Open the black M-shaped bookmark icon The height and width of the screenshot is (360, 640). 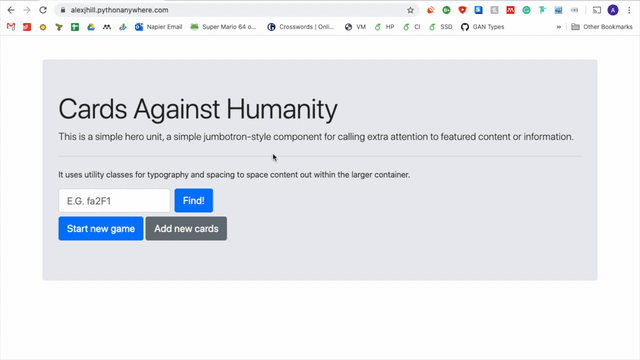(107, 27)
